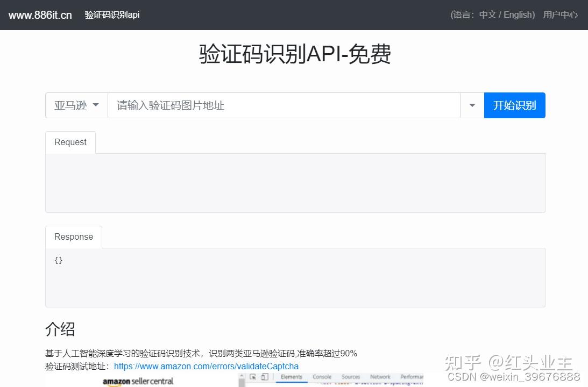This screenshot has height=387, width=588.
Task: Expand the dropdown arrow beside the URL input
Action: click(472, 105)
